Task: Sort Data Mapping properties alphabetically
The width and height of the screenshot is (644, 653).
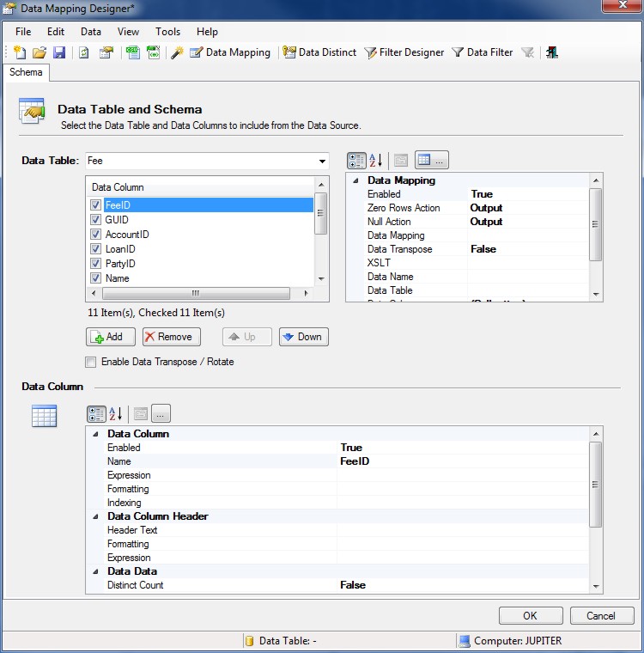Action: tap(375, 161)
